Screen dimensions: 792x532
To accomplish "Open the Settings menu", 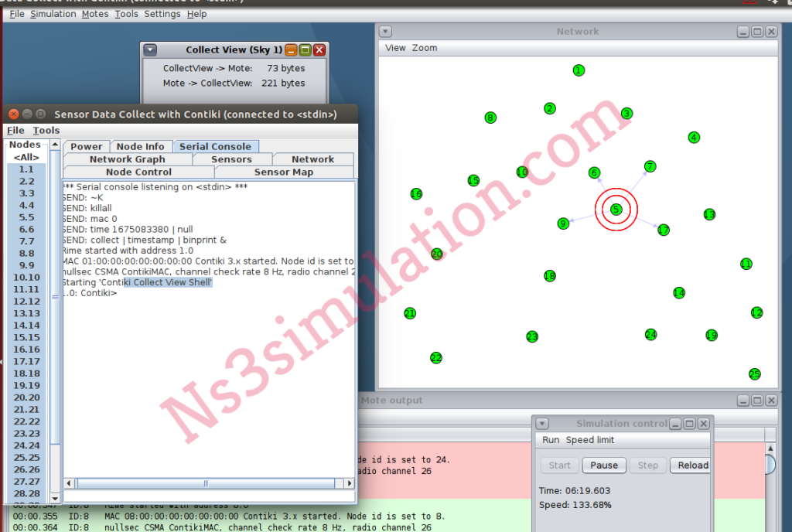I will click(162, 14).
